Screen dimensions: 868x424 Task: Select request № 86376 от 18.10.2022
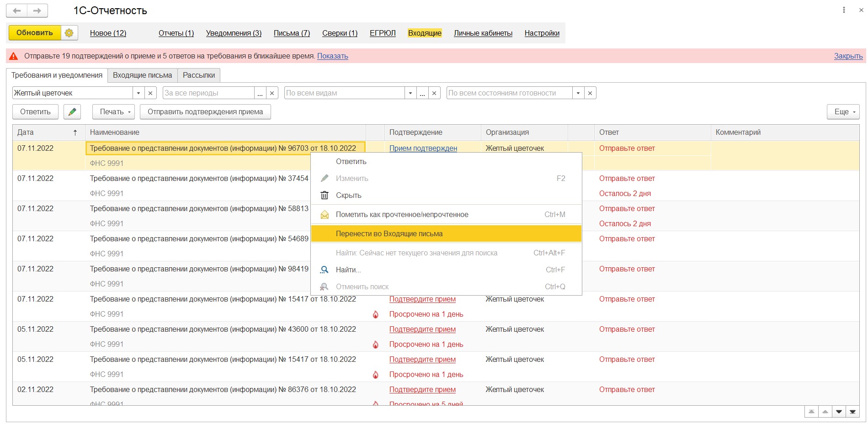223,390
